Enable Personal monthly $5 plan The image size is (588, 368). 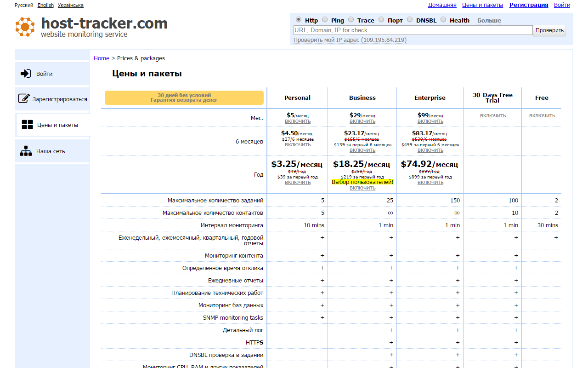pyautogui.click(x=298, y=121)
